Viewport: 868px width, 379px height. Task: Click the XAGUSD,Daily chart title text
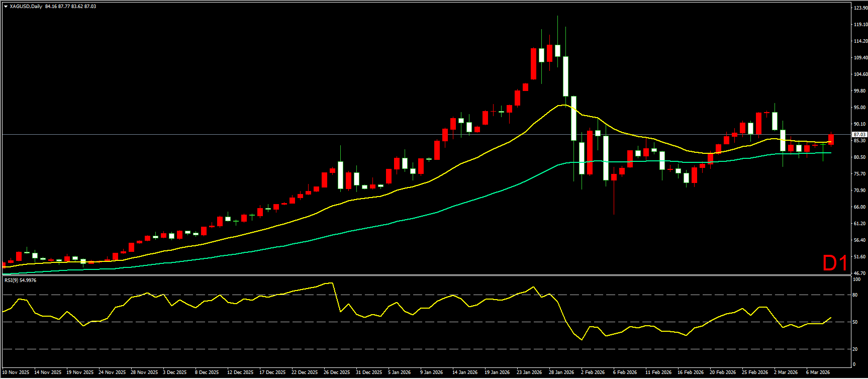pos(26,7)
